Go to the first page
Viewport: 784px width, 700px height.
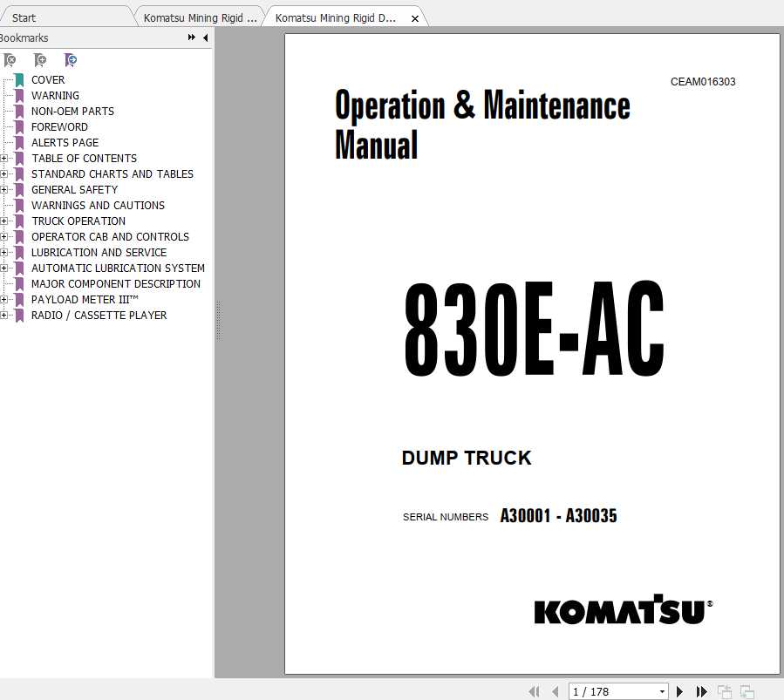coord(534,691)
